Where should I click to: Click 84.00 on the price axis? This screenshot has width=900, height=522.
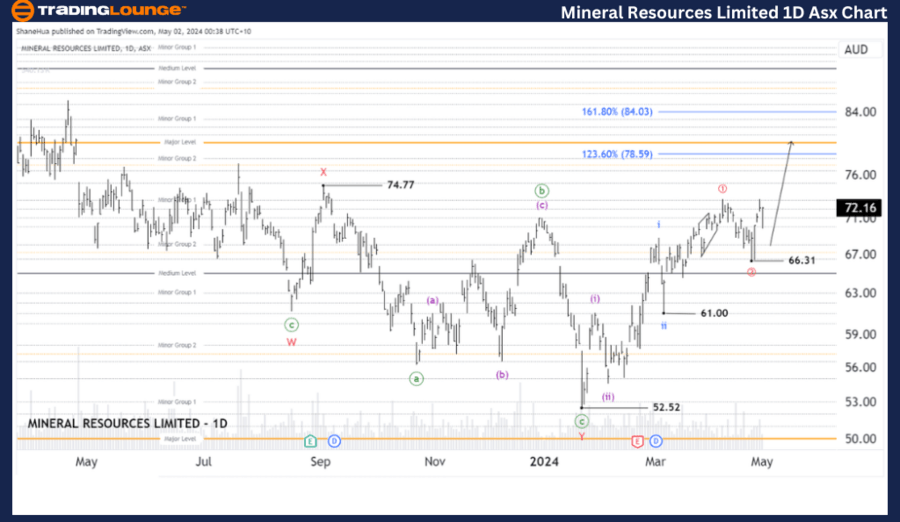(x=860, y=112)
